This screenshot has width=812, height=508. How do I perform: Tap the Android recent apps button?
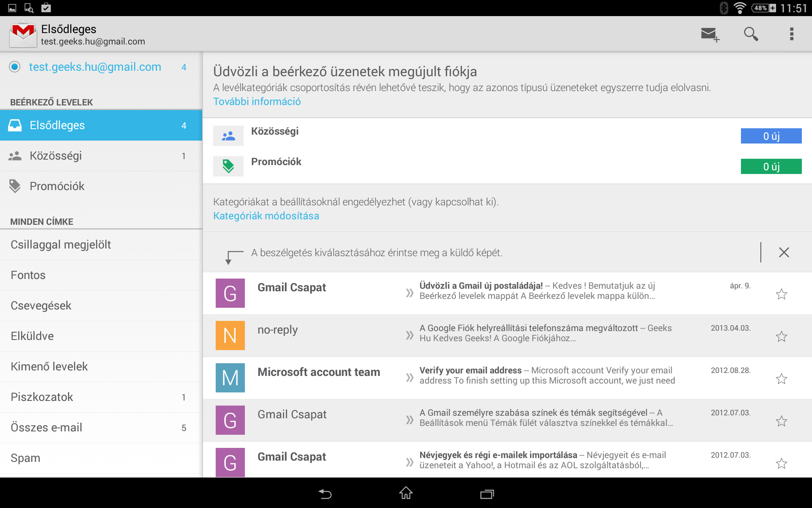[x=487, y=494]
